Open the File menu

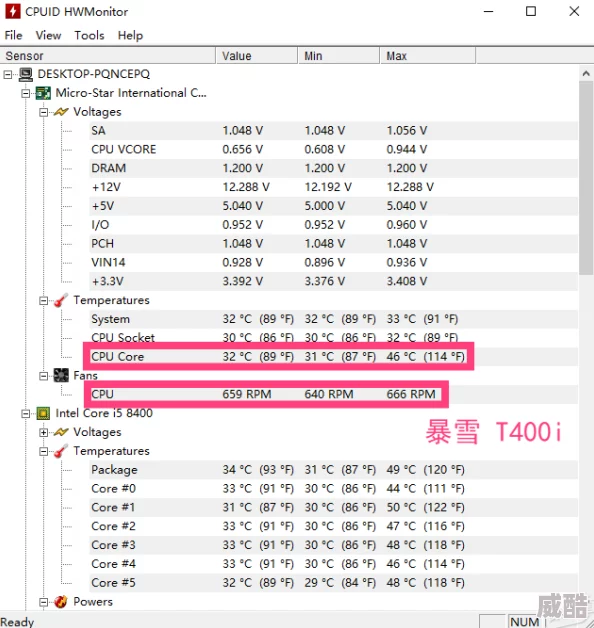13,35
